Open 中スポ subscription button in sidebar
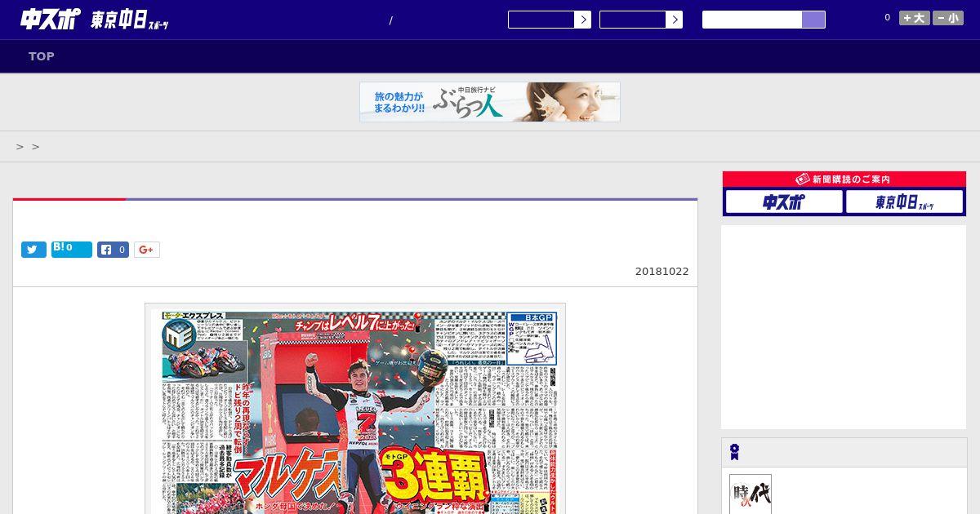 click(784, 202)
